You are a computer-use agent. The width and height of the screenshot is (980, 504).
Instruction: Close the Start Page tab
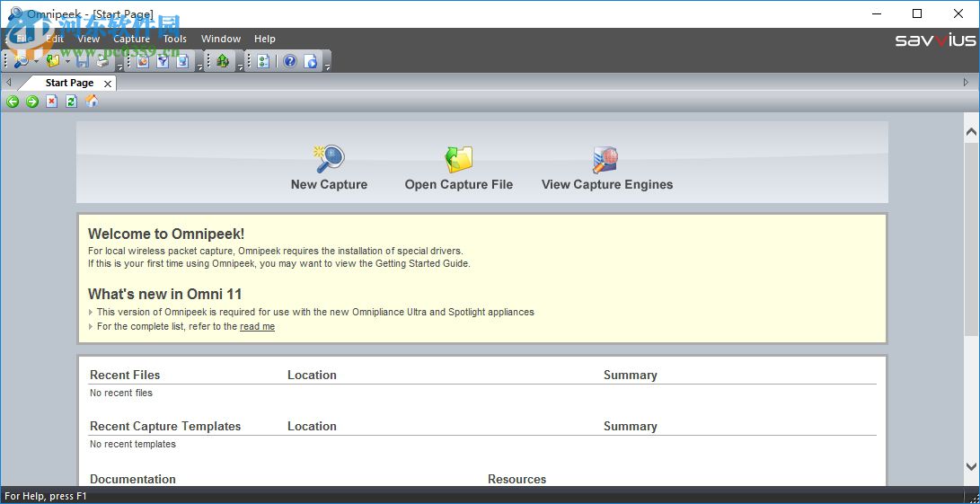tap(108, 84)
